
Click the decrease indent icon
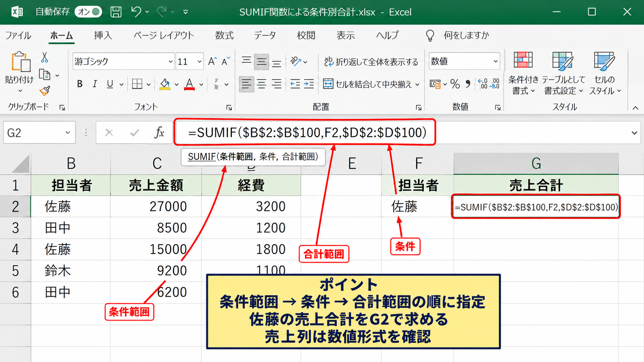(x=295, y=84)
